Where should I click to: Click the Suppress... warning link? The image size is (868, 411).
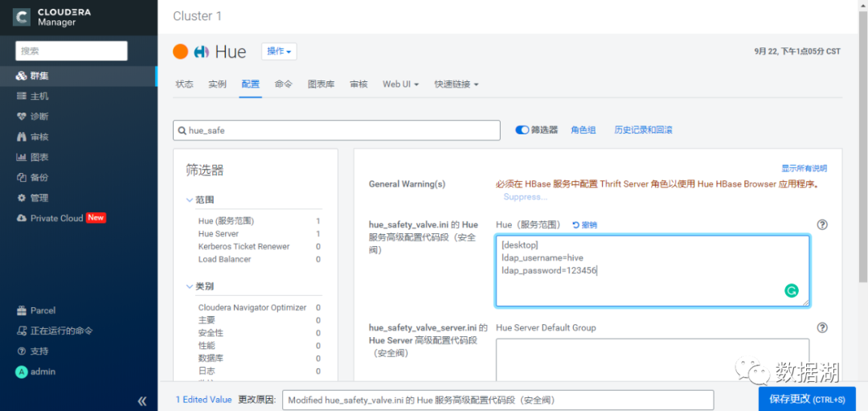point(526,197)
